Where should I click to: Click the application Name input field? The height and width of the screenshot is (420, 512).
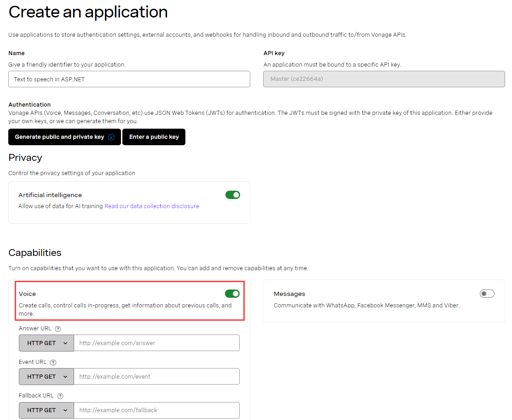(x=129, y=79)
